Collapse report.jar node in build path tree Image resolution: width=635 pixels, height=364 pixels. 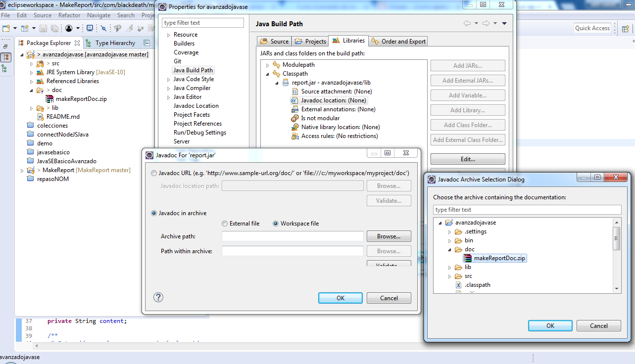[x=277, y=83]
